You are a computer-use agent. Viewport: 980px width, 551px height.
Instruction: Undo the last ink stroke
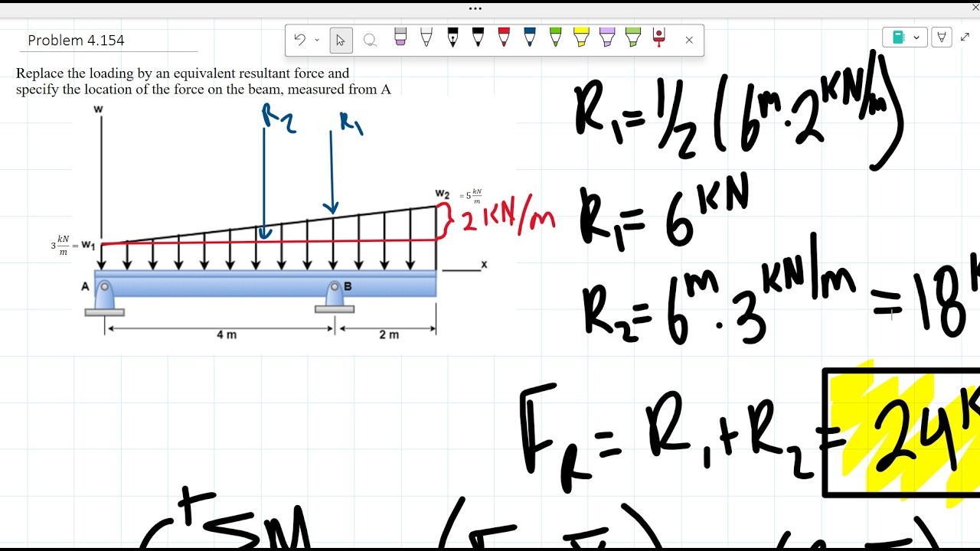pos(300,40)
